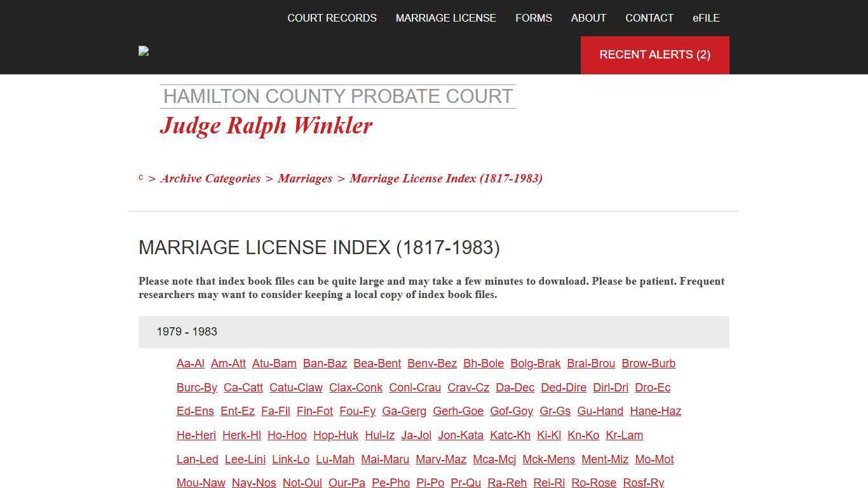The width and height of the screenshot is (868, 488).
Task: Open the Ban-Baz index link
Action: (x=325, y=363)
